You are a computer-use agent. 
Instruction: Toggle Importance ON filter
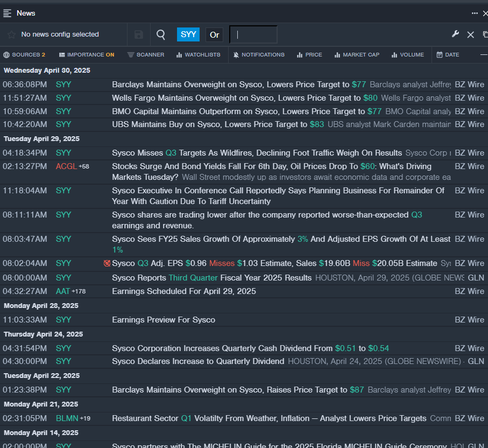pos(87,55)
